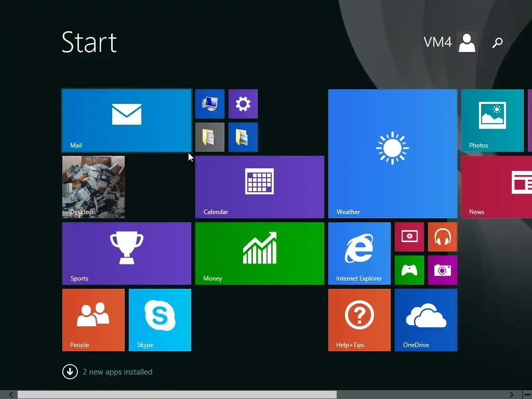Open the Xbox Games tile
This screenshot has height=399, width=532.
click(409, 270)
